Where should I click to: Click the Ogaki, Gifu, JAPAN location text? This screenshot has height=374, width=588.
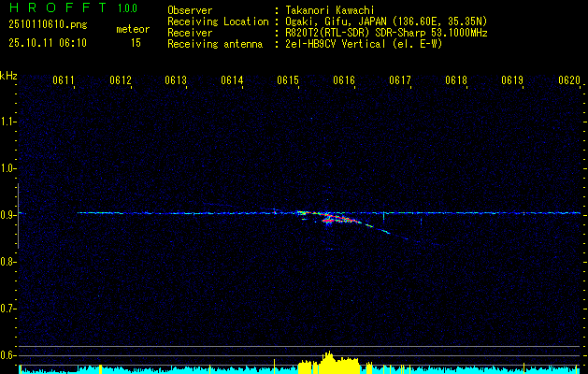point(386,22)
